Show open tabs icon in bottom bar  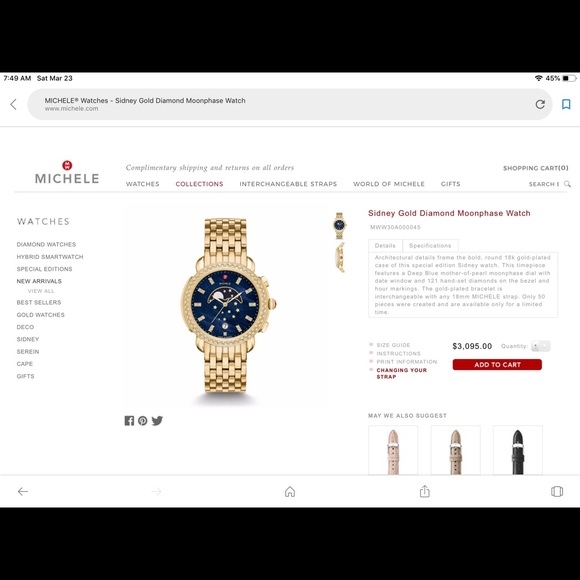coord(557,491)
